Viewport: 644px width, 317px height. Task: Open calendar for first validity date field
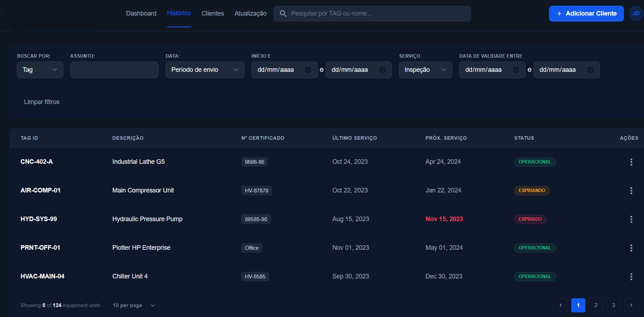(x=516, y=70)
